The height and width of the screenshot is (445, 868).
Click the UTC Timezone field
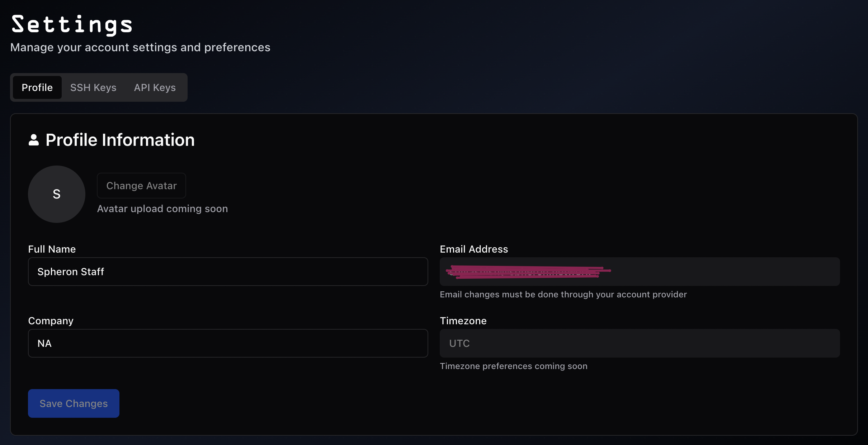coord(639,343)
